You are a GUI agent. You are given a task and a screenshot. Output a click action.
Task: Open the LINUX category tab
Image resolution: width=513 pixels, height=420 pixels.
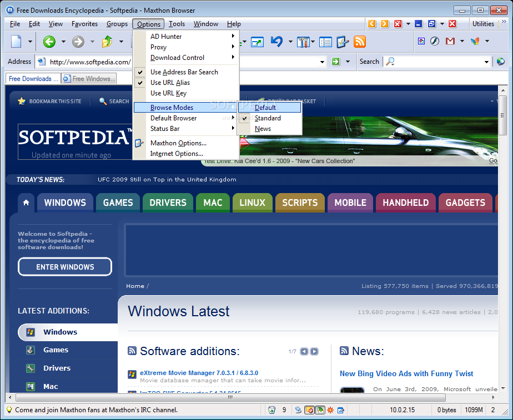pyautogui.click(x=252, y=203)
